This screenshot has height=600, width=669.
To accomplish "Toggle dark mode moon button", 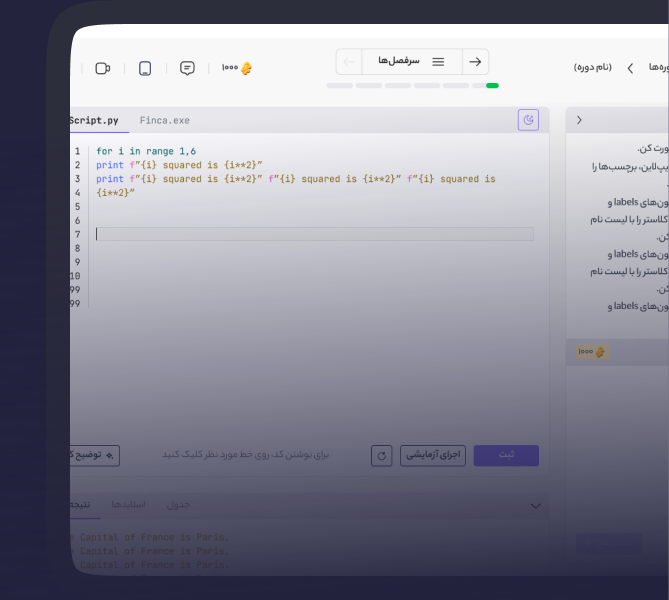I will 528,120.
